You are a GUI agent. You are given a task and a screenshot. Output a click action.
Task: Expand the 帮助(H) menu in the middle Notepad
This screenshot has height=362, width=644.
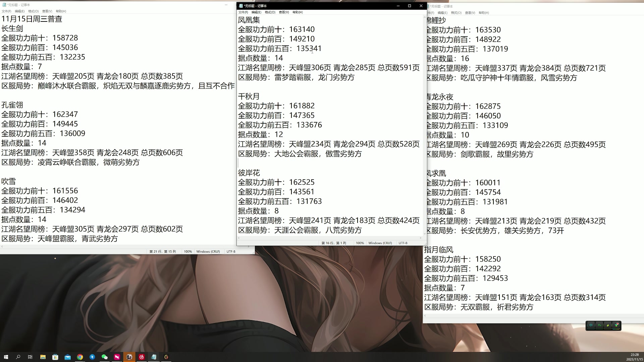tap(297, 12)
